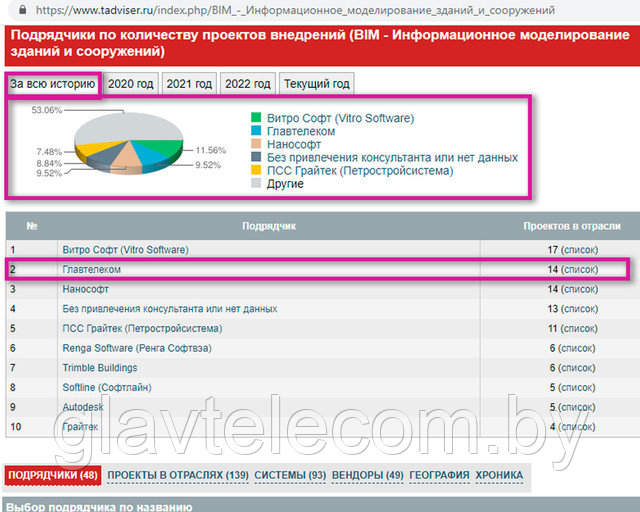Click the 'Проектов в отрасли' column header

click(x=572, y=226)
